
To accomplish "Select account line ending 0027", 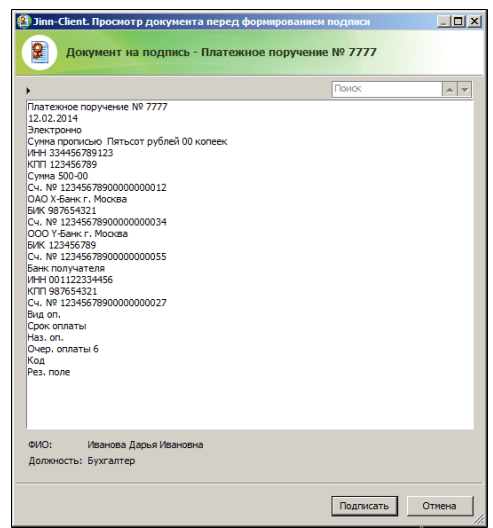I will click(97, 303).
